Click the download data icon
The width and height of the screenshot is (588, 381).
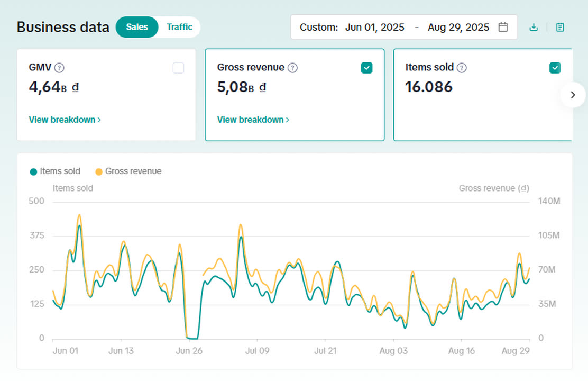point(534,27)
